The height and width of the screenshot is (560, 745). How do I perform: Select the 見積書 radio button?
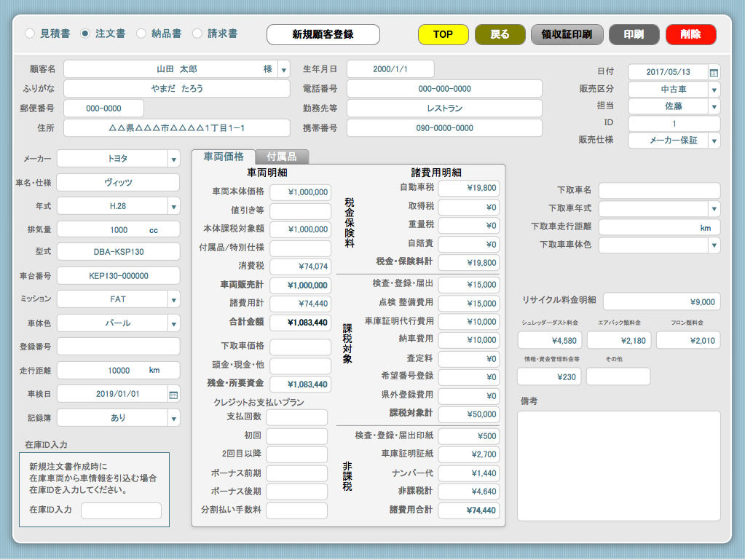(x=29, y=33)
